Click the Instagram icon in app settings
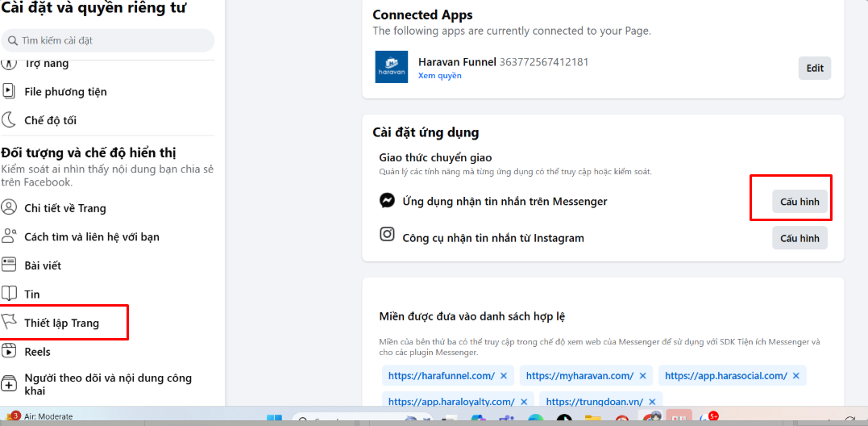The width and height of the screenshot is (868, 426). (x=387, y=235)
